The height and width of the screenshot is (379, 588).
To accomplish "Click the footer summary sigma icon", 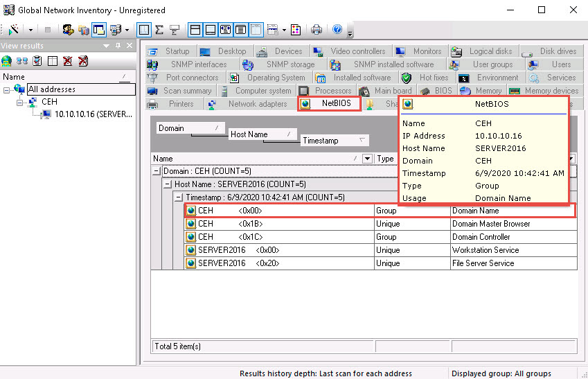I will click(x=175, y=30).
